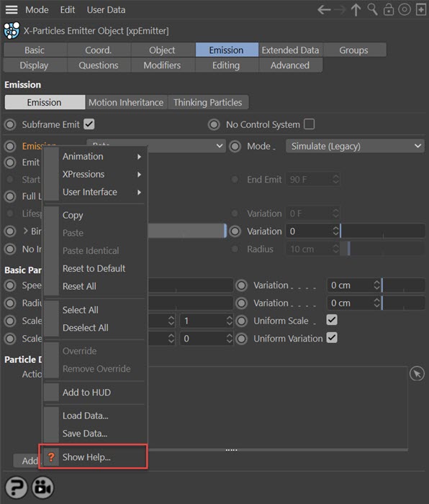
Task: Open the Motion Inheritance sub-tab
Action: click(126, 102)
